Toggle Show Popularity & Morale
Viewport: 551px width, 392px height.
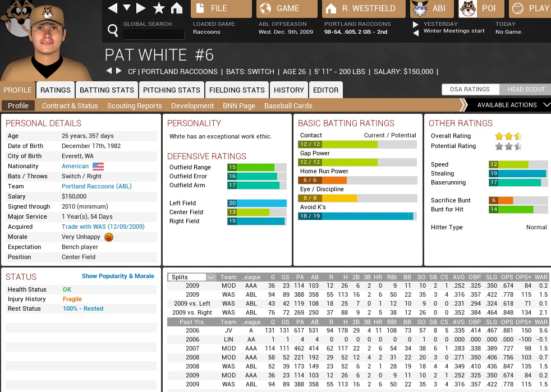click(x=118, y=276)
